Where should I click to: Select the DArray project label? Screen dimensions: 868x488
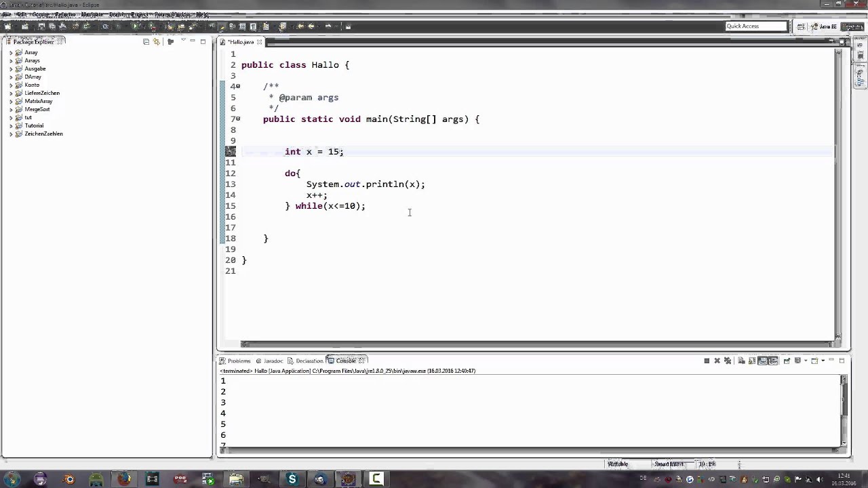(x=33, y=77)
